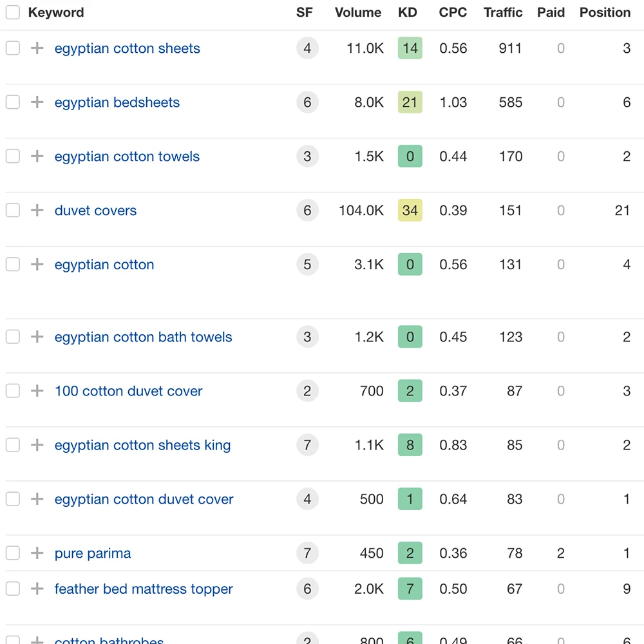Viewport: 644px width, 644px height.
Task: Click plus icon beside feather bed mattress topper
Action: [37, 589]
